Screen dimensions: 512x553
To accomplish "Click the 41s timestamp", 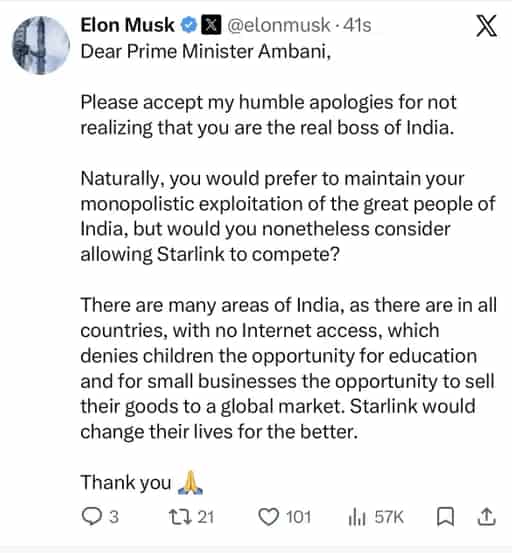I will pyautogui.click(x=357, y=25).
